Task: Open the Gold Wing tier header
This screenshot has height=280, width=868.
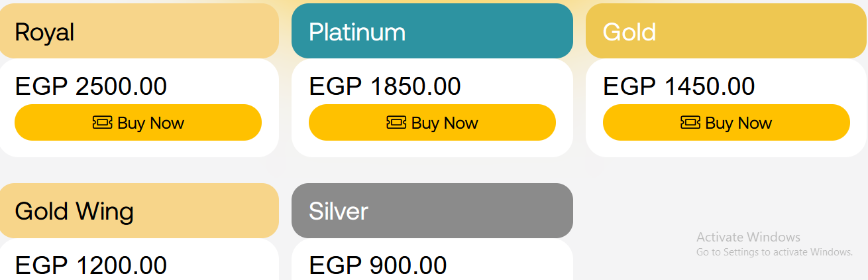Action: pyautogui.click(x=139, y=211)
